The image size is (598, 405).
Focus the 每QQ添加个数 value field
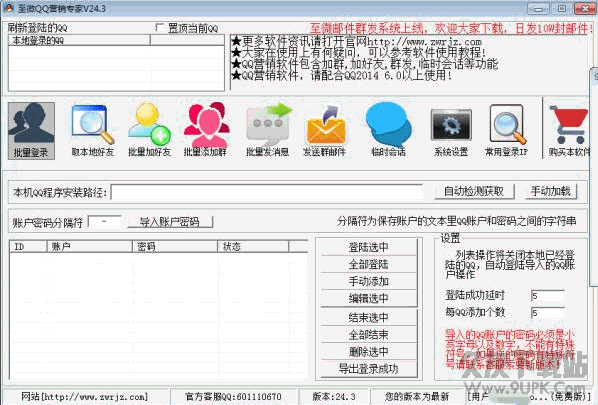548,313
